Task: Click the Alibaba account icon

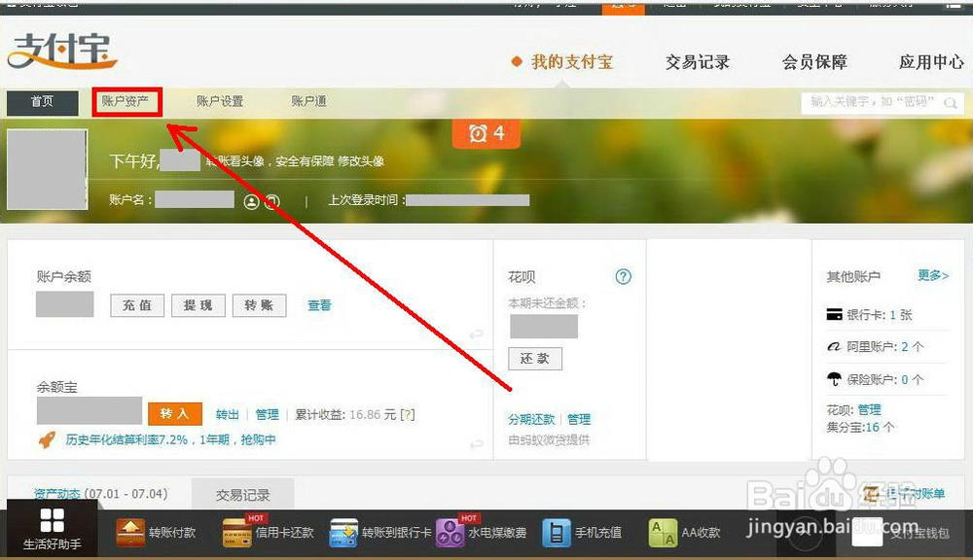Action: tap(834, 347)
